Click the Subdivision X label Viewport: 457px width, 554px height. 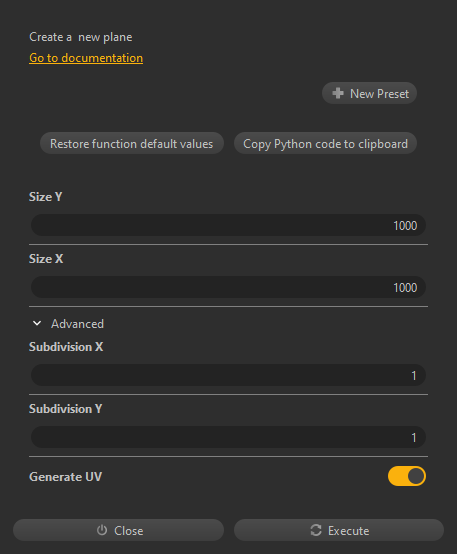(x=66, y=347)
